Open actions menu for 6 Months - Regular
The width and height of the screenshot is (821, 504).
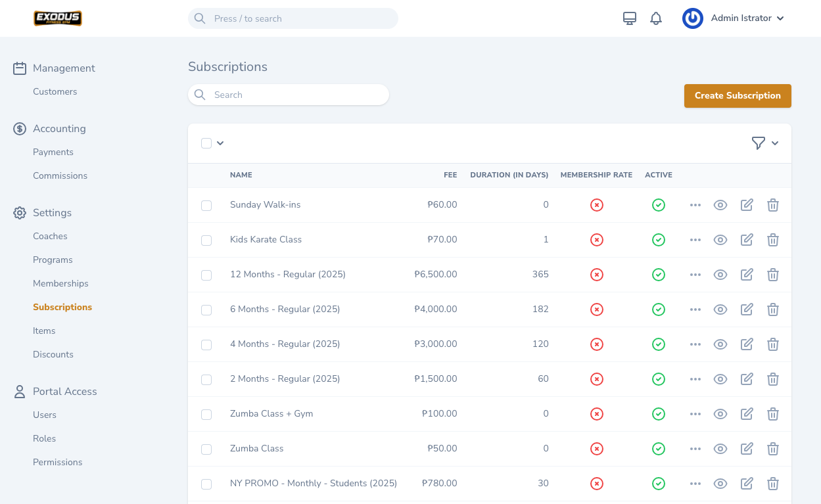(695, 309)
